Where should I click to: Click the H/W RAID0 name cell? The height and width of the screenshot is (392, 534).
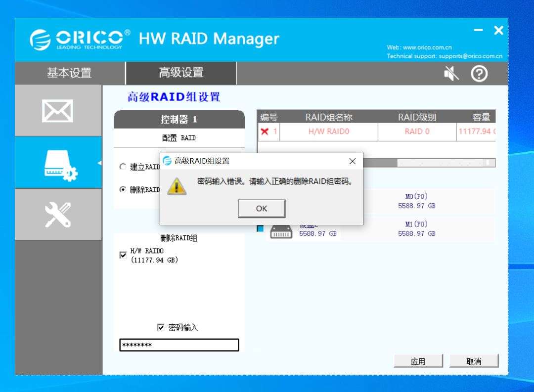[x=329, y=131]
